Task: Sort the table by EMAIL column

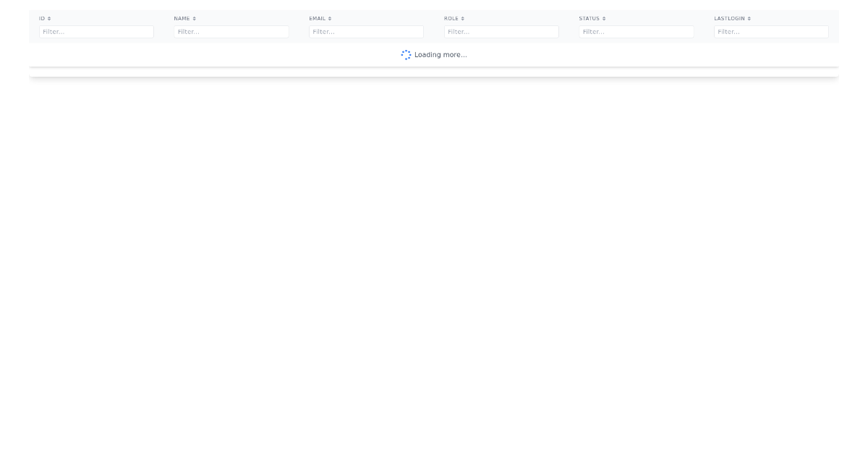Action: [x=319, y=18]
